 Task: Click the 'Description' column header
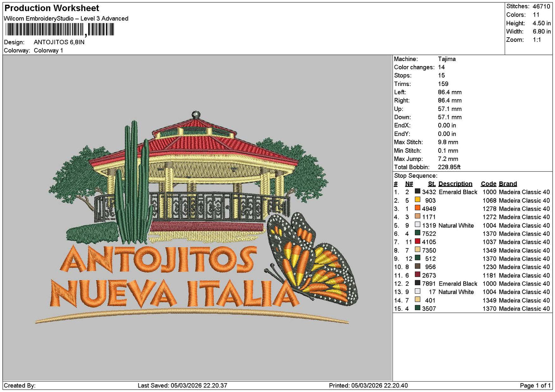pos(455,184)
